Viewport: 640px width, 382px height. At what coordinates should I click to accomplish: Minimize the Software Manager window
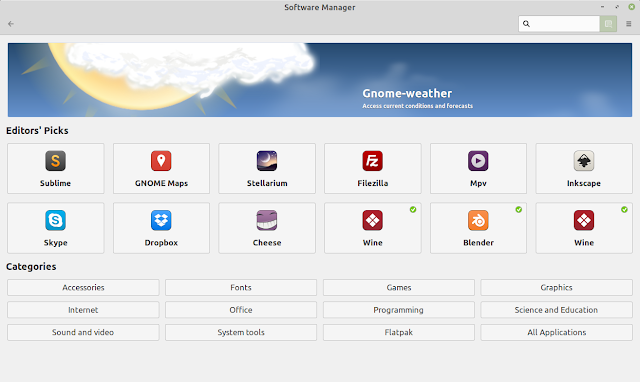click(602, 7)
